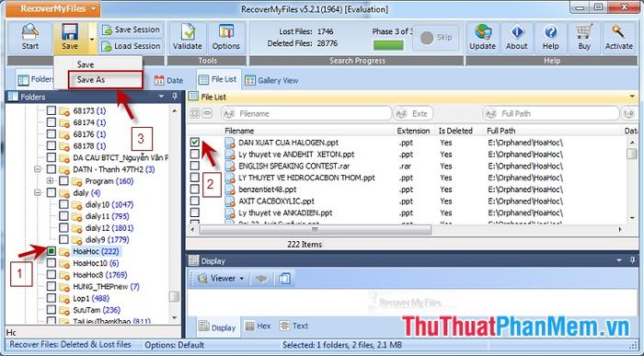Open the Folders panel dropdown arrow
The height and width of the screenshot is (356, 644).
pyautogui.click(x=161, y=97)
